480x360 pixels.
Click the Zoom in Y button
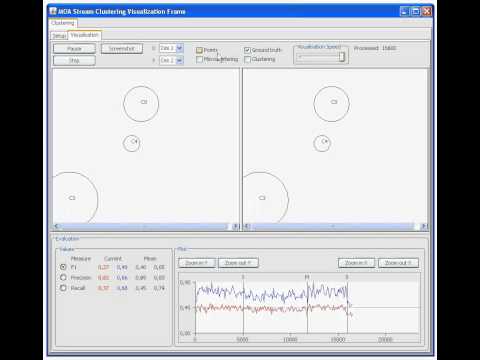tap(197, 263)
